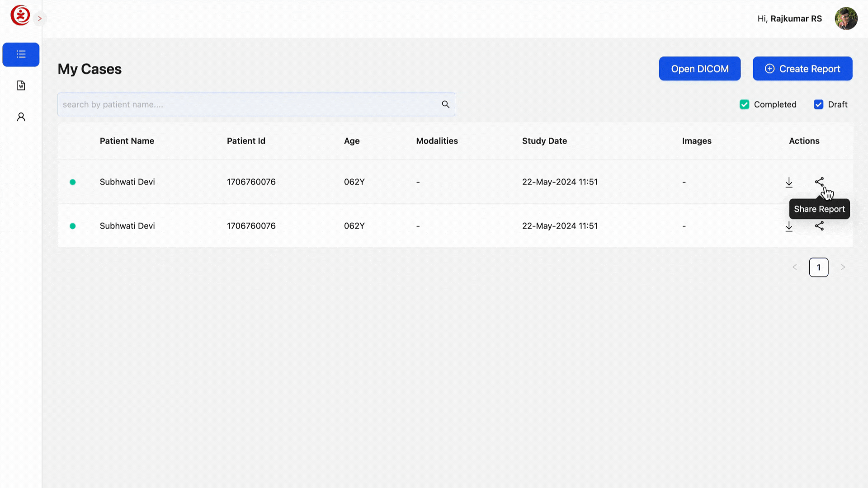Click the previous page arrow
868x488 pixels.
795,267
